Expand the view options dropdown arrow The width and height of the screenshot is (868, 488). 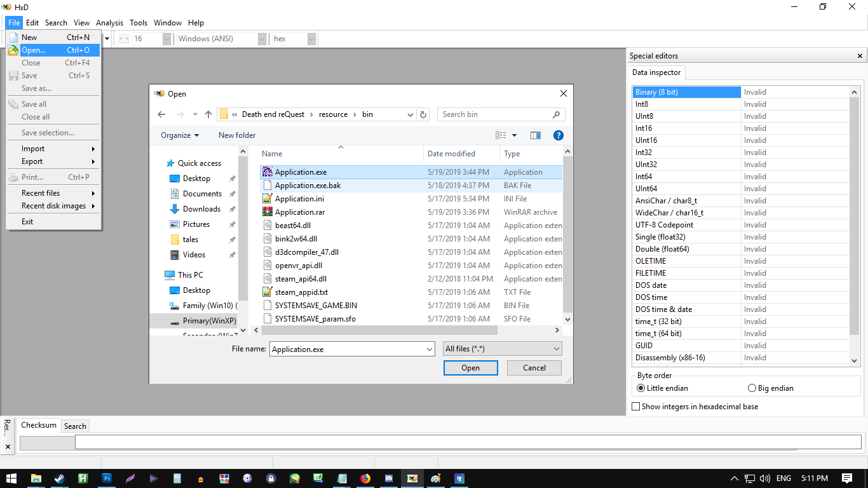point(514,135)
